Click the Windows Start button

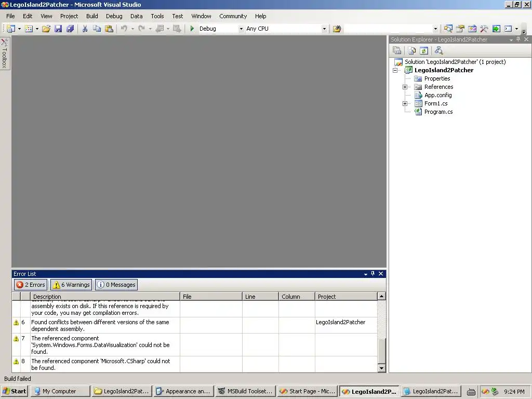click(x=15, y=391)
